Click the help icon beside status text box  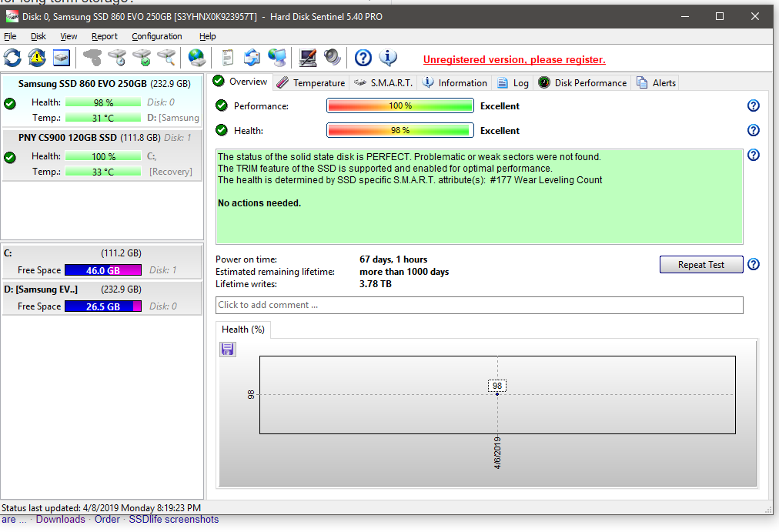753,155
